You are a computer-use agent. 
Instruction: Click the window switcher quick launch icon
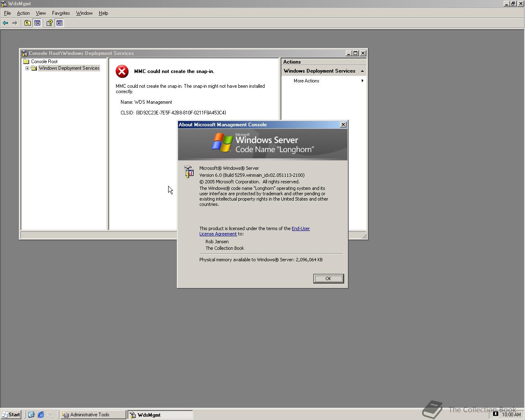click(x=50, y=415)
